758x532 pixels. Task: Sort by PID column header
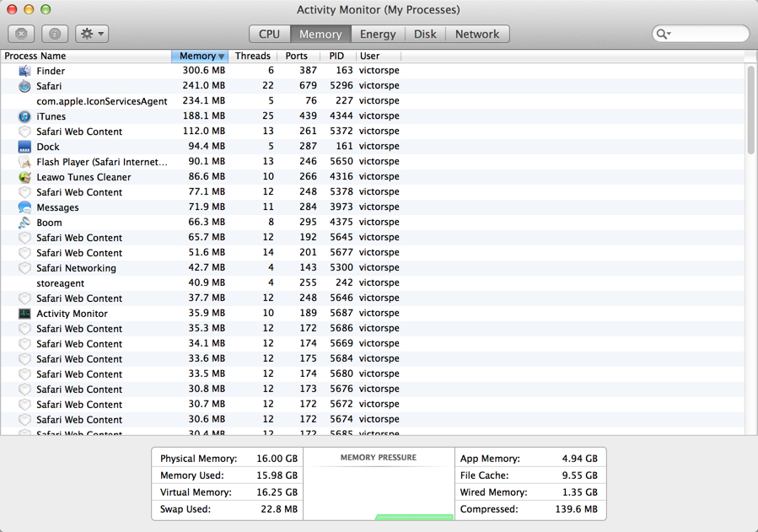(x=336, y=56)
